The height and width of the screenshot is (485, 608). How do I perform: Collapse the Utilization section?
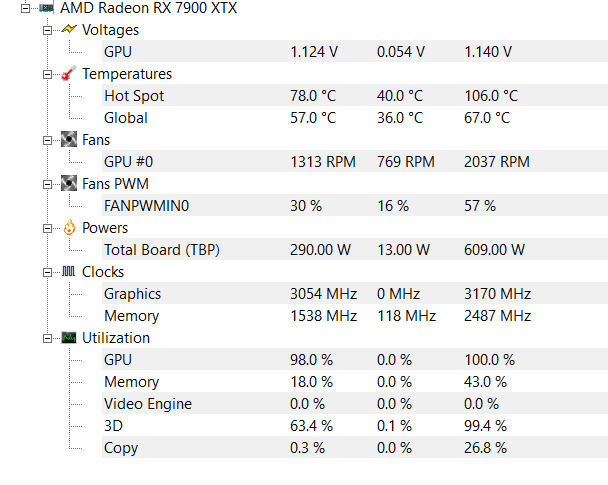coord(47,338)
